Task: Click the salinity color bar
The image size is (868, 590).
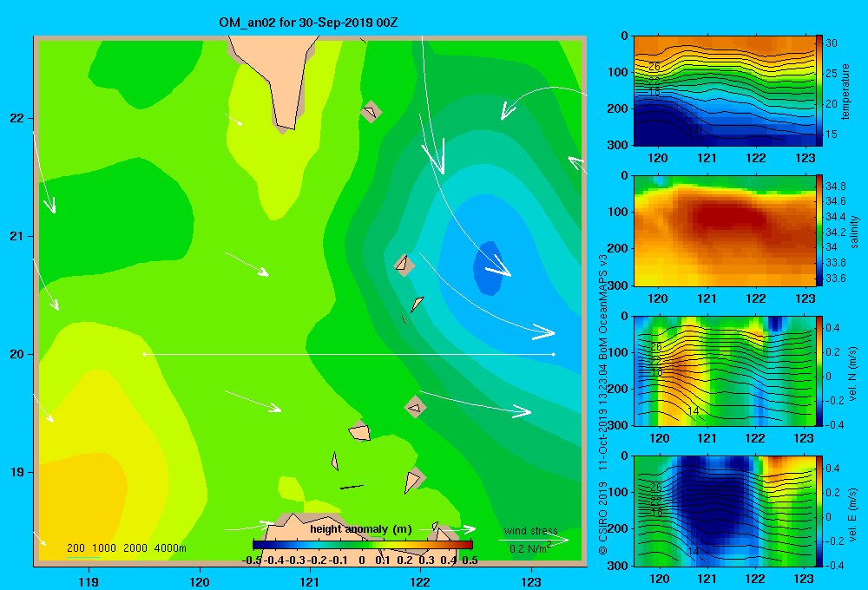Action: [819, 231]
